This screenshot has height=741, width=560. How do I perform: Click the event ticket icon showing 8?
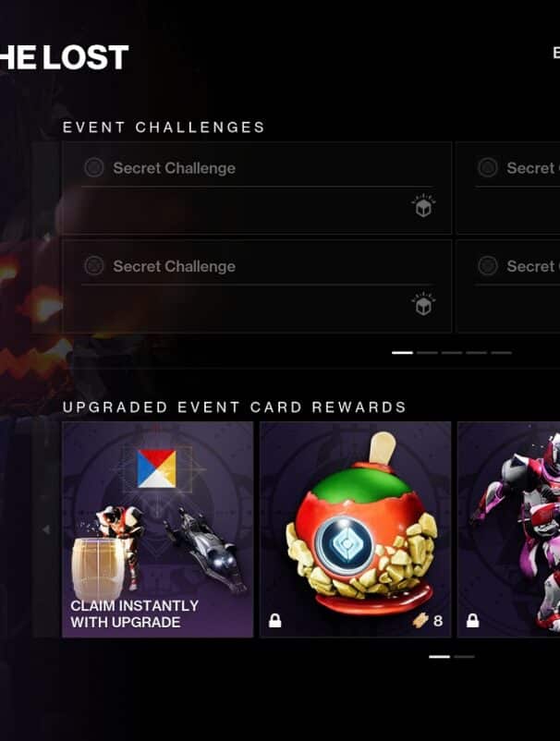[420, 621]
